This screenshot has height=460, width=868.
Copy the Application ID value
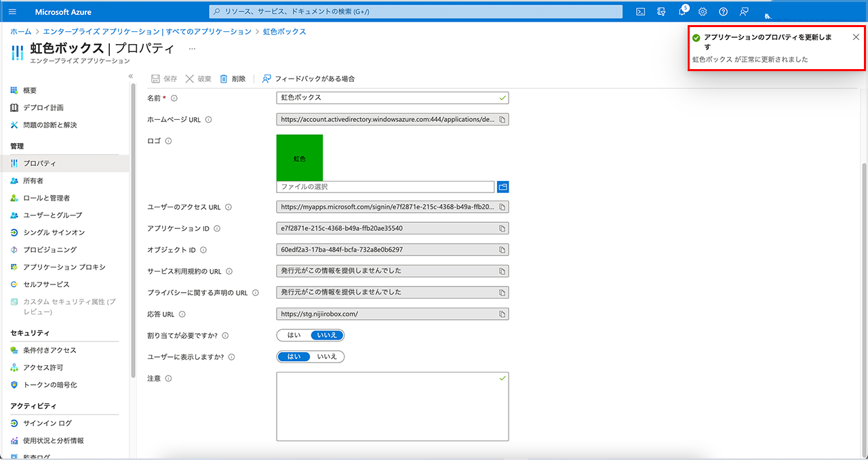502,228
